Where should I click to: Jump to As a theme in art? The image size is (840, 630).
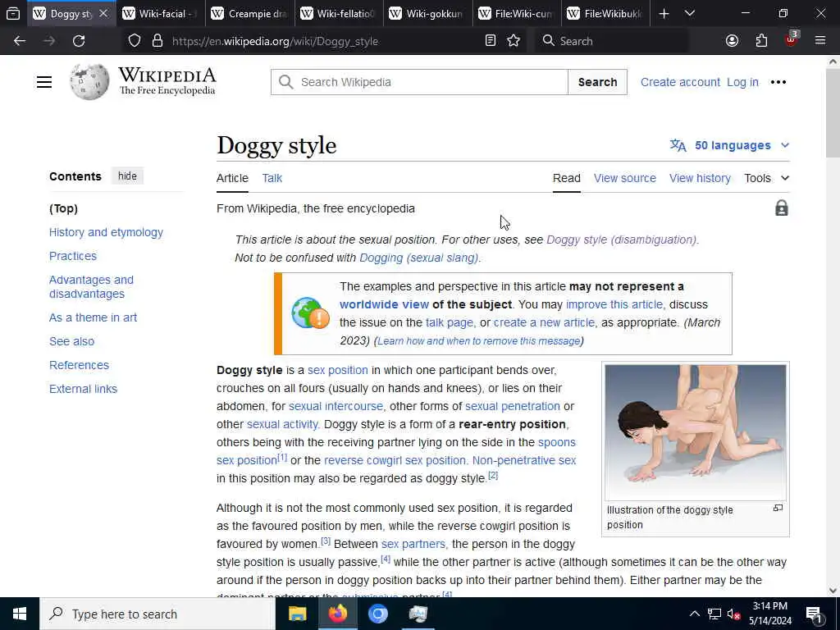[94, 317]
